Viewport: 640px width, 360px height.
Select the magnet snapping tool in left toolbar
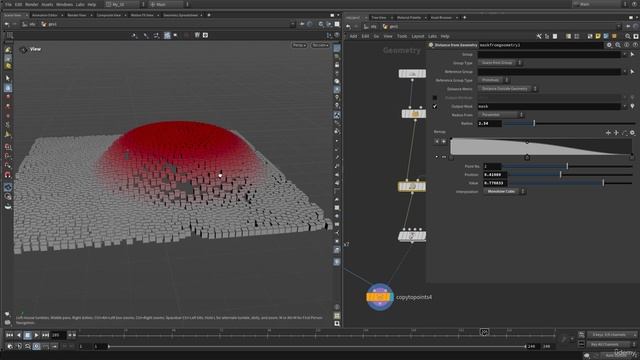click(8, 175)
